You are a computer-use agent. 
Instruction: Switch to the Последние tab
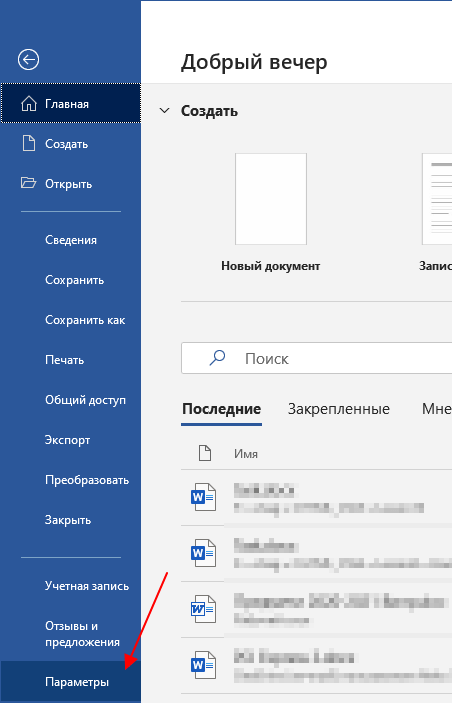(x=222, y=409)
